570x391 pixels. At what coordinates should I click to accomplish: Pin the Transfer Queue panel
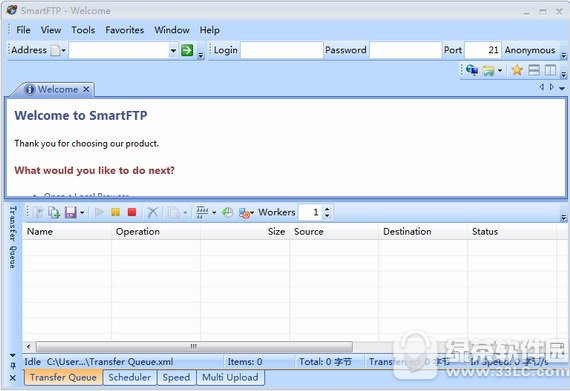(x=13, y=365)
